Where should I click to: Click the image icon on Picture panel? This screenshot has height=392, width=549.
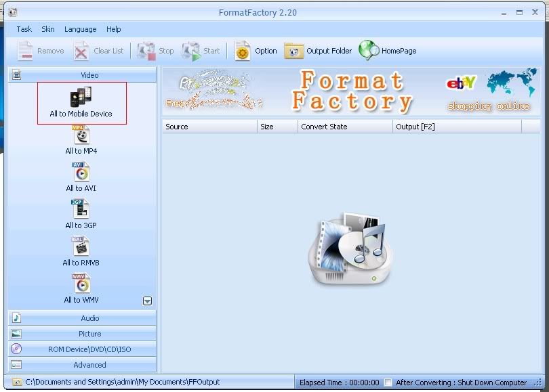[x=16, y=334]
